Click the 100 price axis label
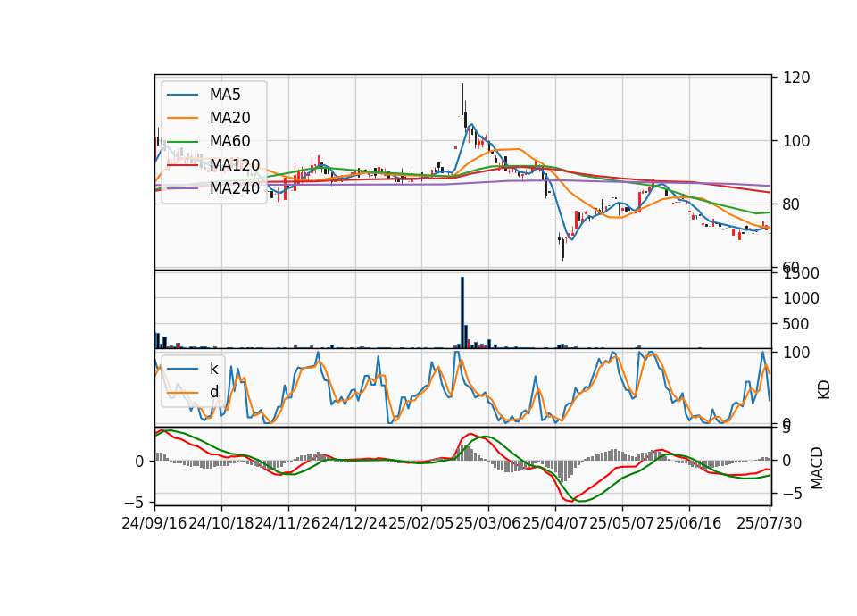Screen dimensions: 857x616 pos(797,141)
